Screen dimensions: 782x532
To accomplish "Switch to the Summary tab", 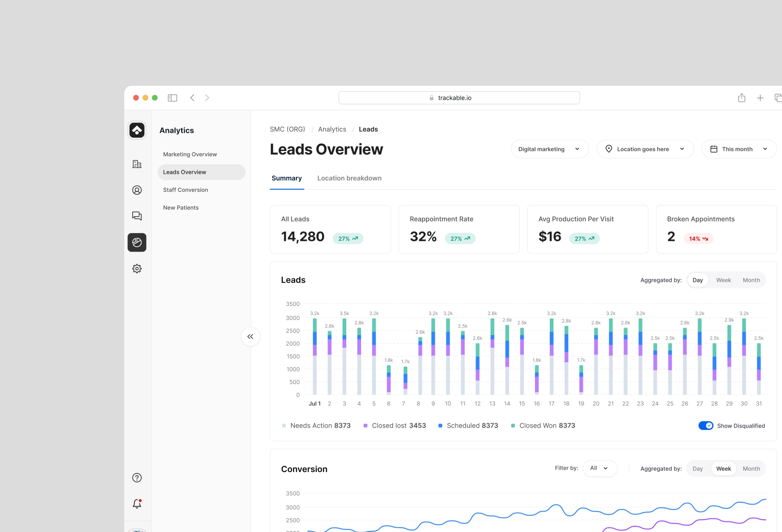I will (x=287, y=178).
